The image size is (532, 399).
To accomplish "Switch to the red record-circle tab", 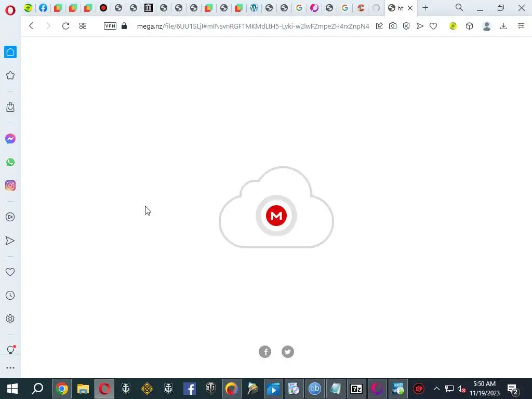I will pos(103,8).
